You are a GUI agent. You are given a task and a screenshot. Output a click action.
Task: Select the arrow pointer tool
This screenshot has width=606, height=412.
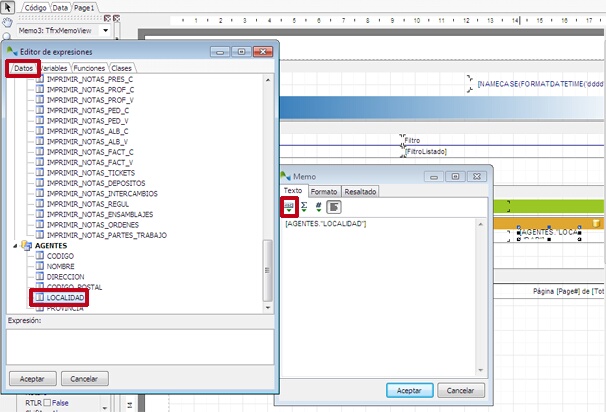click(8, 7)
